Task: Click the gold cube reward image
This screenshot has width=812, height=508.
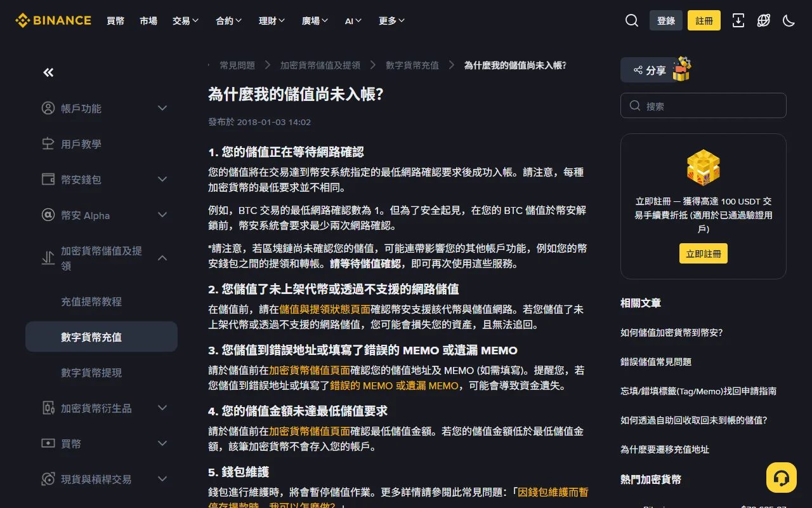Action: (x=704, y=167)
